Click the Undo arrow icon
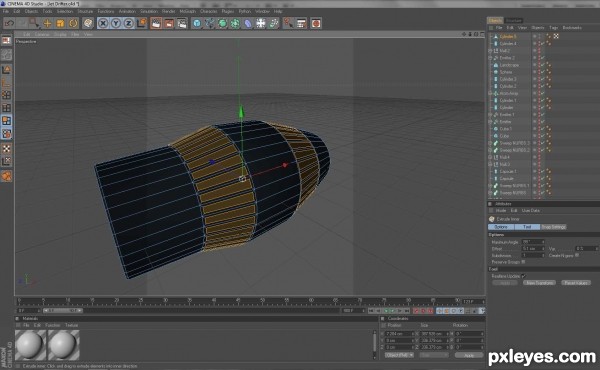This screenshot has height=370, width=600. pos(9,23)
